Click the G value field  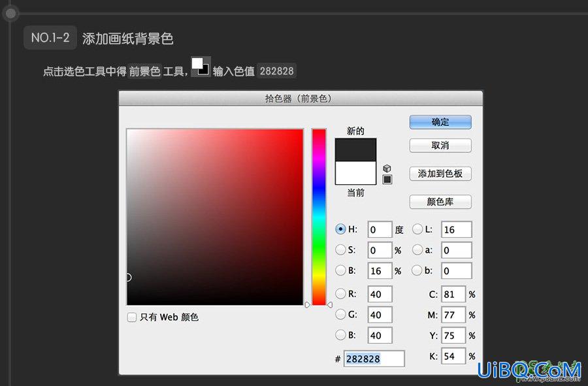(380, 315)
